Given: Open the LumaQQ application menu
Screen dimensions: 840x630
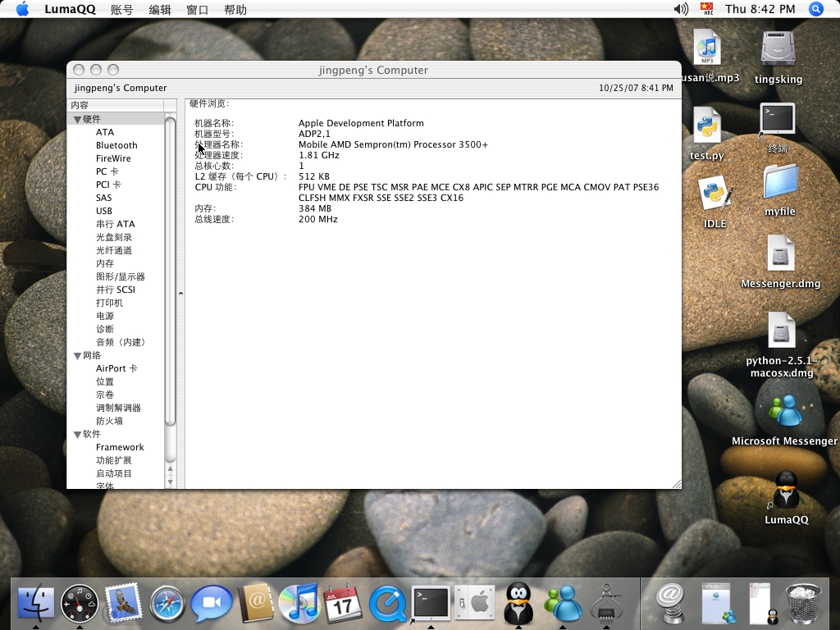Looking at the screenshot, I should tap(70, 9).
